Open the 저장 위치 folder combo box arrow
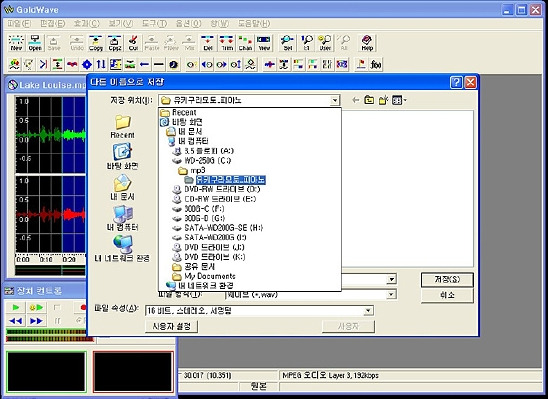Image resolution: width=548 pixels, height=399 pixels. tap(335, 101)
